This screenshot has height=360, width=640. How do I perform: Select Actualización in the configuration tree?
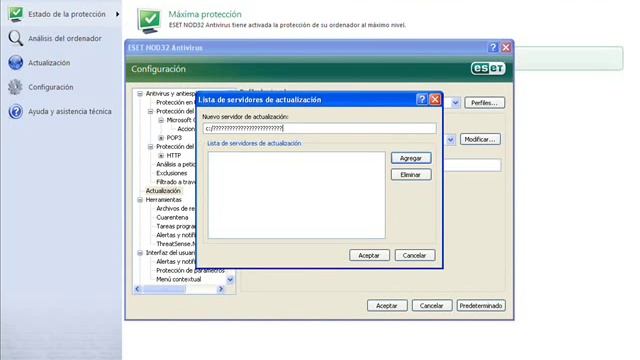coord(163,191)
